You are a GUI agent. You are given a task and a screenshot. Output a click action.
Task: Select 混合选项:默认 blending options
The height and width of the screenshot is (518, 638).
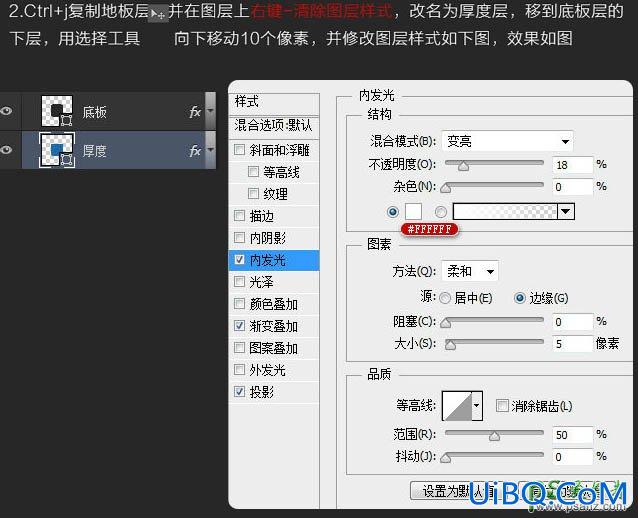point(274,125)
